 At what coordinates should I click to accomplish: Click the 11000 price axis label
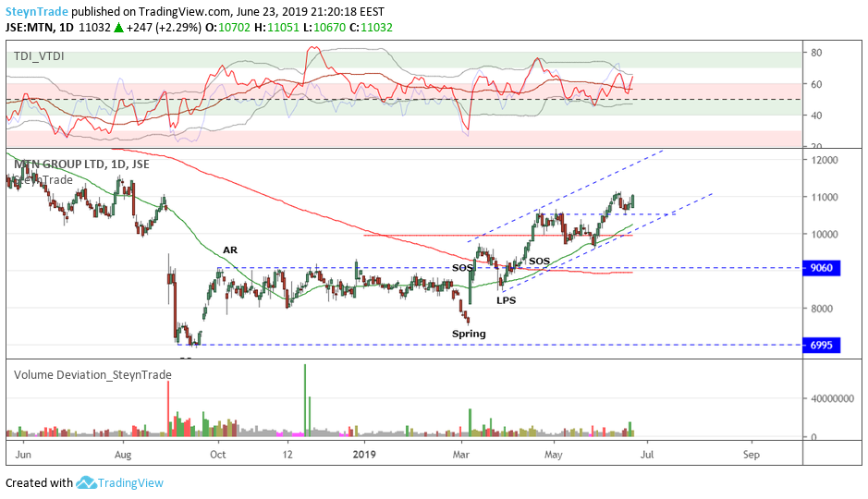[x=825, y=197]
